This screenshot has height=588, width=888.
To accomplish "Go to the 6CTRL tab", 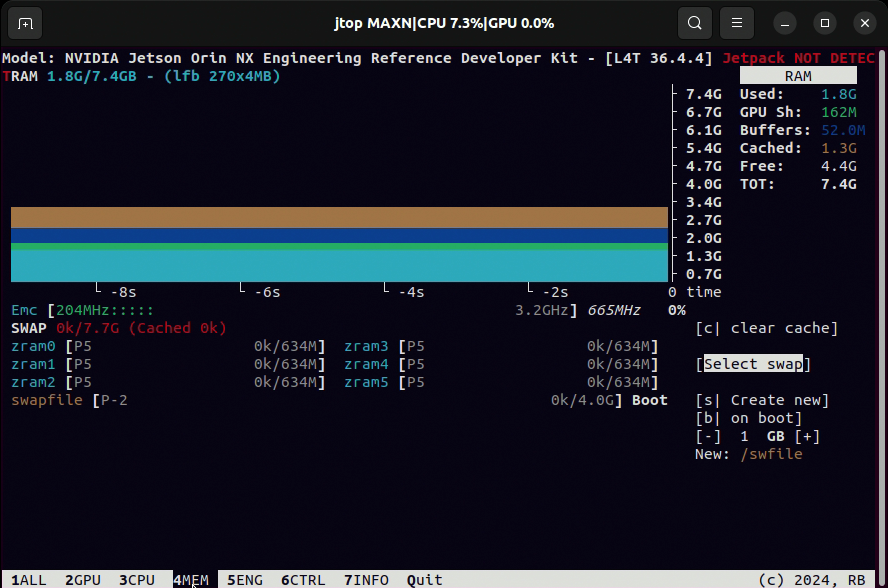I will pyautogui.click(x=303, y=580).
